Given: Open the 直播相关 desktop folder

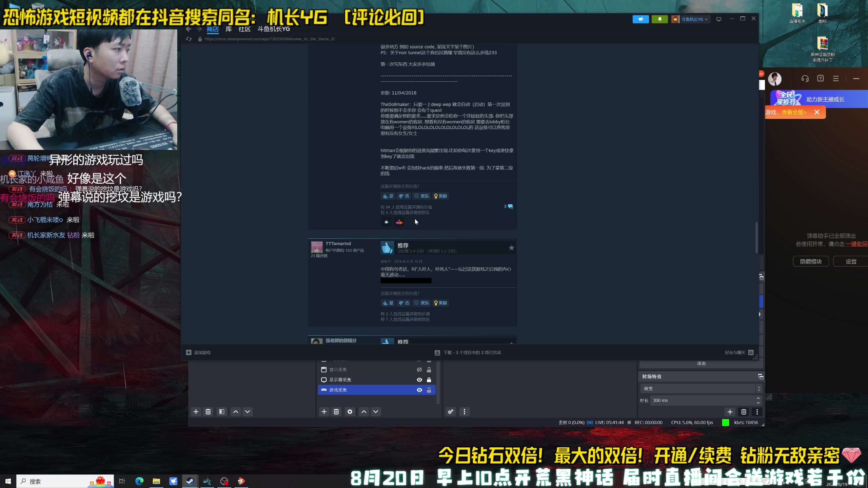Looking at the screenshot, I should (797, 14).
